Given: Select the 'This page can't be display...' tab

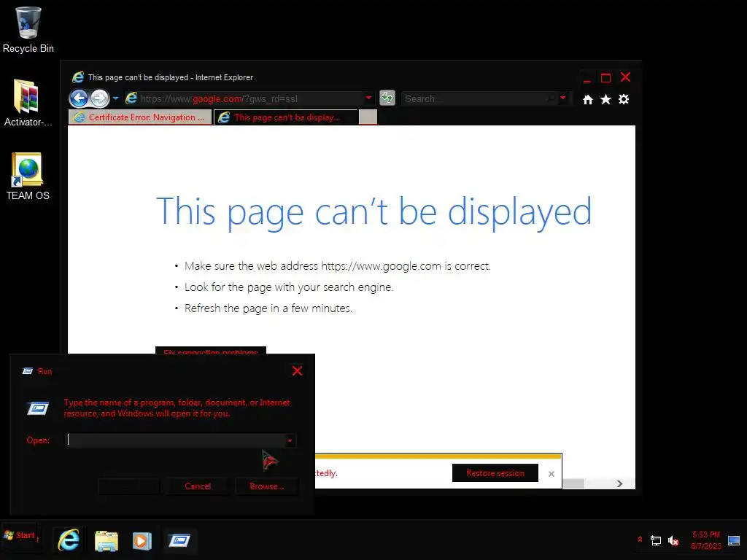Looking at the screenshot, I should [286, 117].
